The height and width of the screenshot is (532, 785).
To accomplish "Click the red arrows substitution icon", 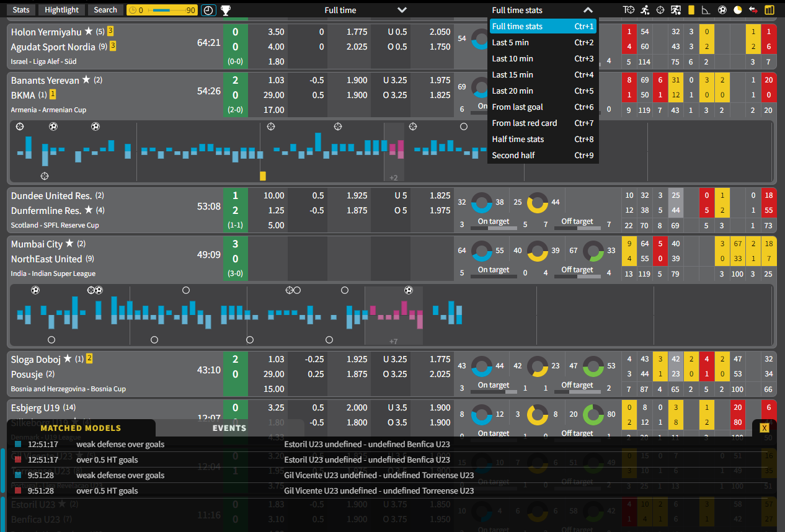I will [753, 10].
